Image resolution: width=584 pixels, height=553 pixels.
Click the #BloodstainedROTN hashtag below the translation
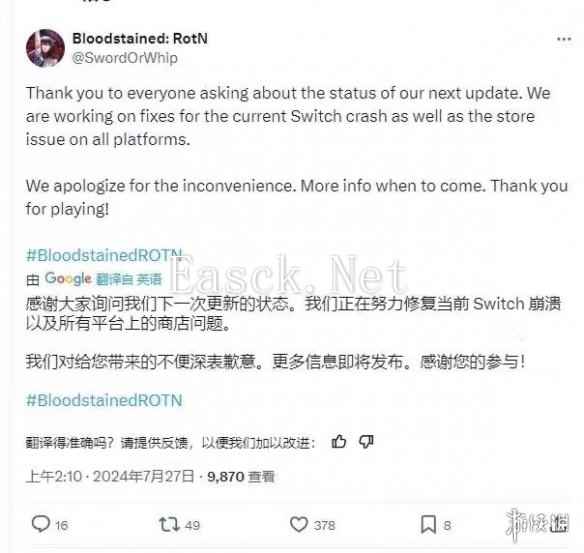pyautogui.click(x=104, y=400)
